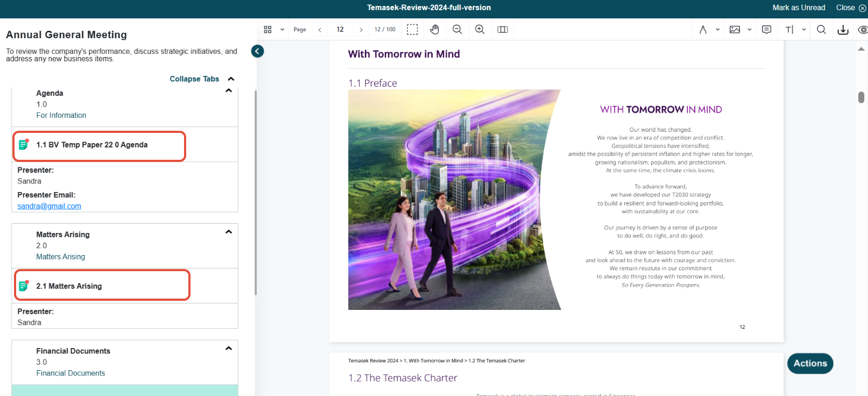Open the pen tool options dropdown

point(718,30)
